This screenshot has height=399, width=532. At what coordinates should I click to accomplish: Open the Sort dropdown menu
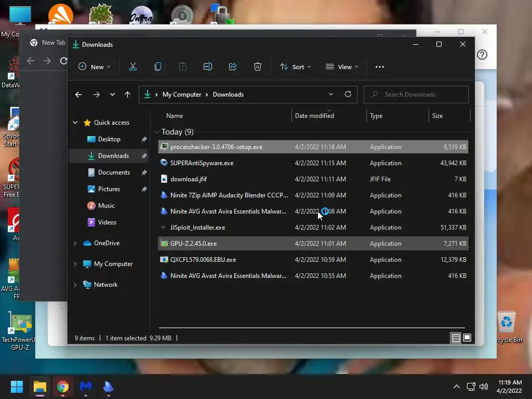[x=295, y=67]
